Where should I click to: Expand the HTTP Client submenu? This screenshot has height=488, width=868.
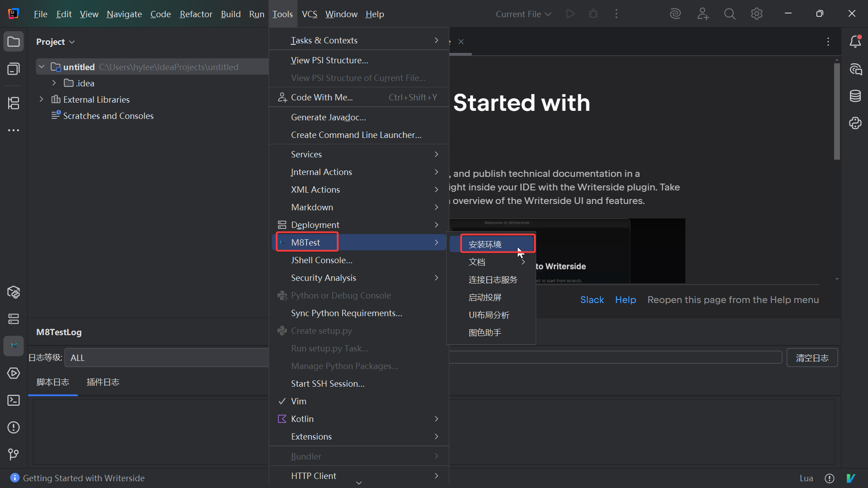pos(359,476)
